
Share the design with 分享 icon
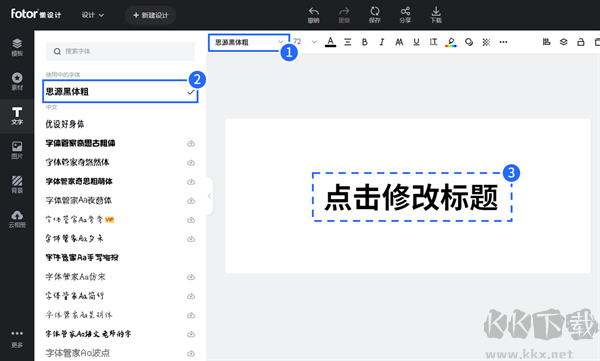tap(405, 15)
